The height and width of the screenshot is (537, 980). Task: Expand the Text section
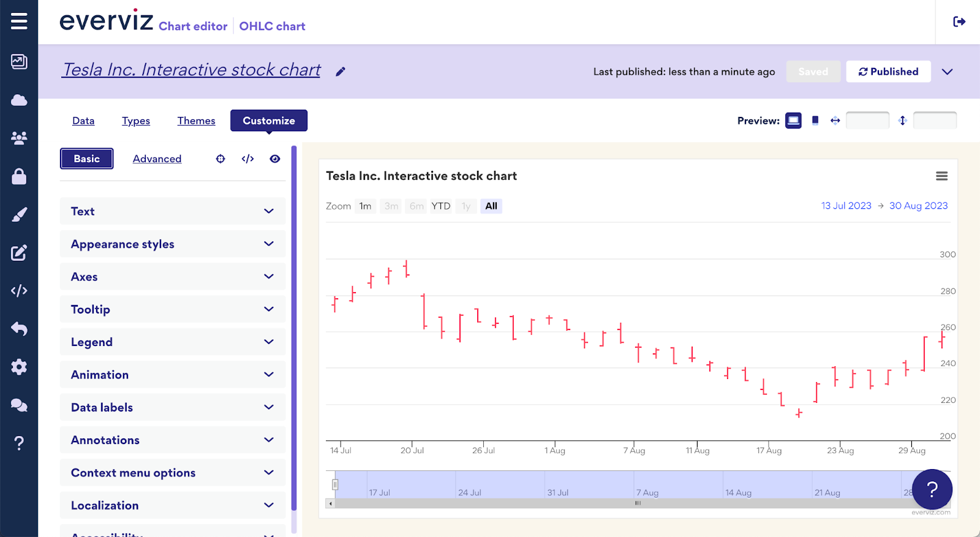pos(173,211)
